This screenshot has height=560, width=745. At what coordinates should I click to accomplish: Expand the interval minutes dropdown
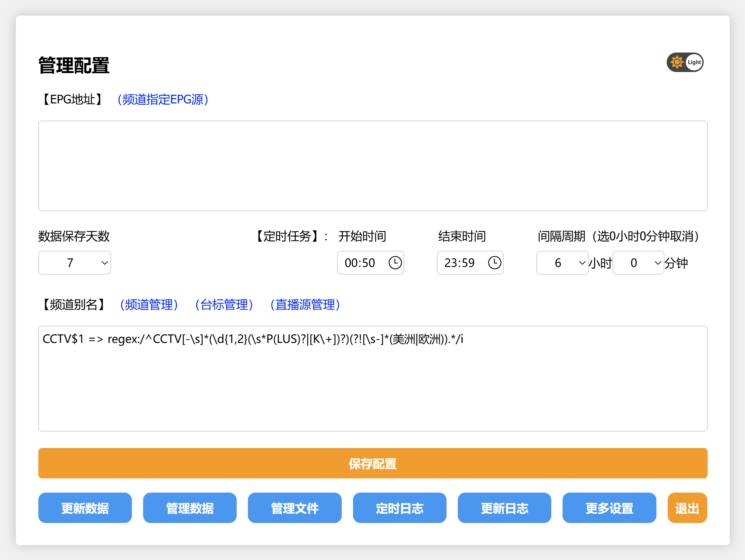point(638,263)
